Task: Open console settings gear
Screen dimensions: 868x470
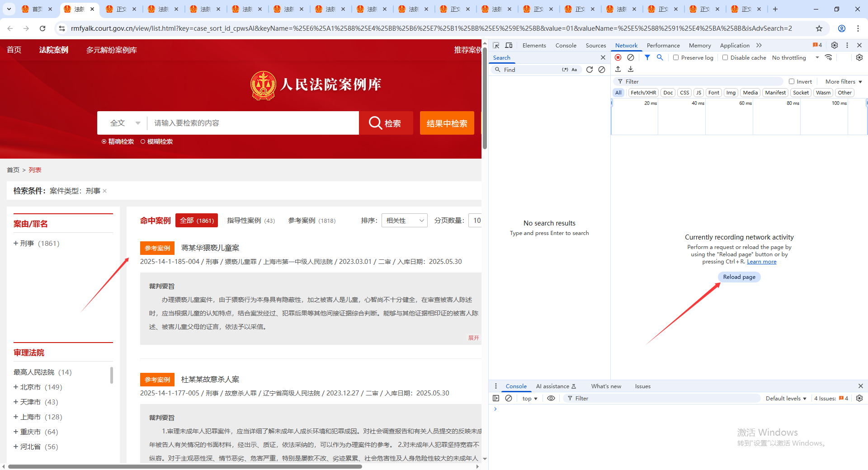Action: [859, 398]
